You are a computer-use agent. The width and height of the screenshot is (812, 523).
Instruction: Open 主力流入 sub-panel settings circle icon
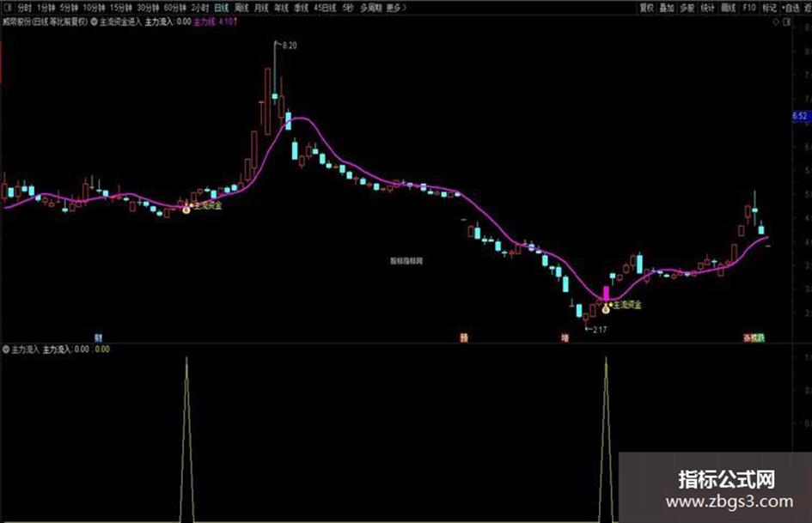coord(6,350)
